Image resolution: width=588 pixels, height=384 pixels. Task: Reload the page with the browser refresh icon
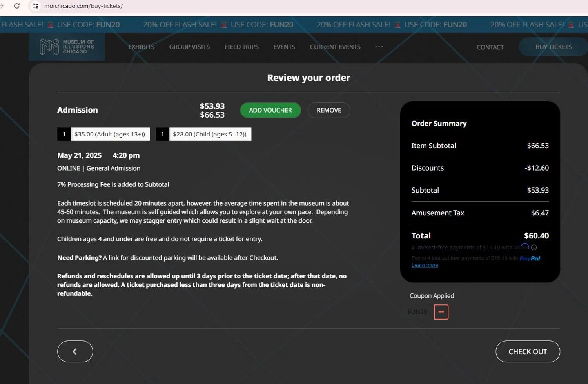(16, 6)
